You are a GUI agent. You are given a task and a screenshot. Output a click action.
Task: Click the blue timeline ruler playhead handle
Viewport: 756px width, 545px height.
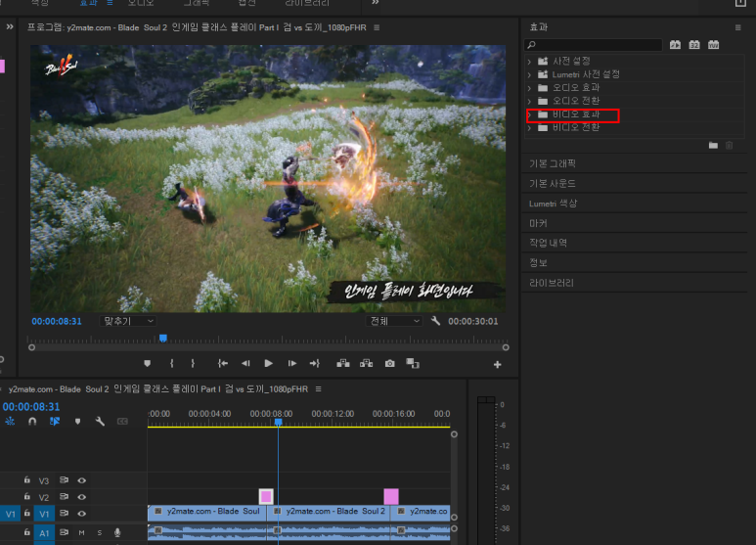click(278, 423)
